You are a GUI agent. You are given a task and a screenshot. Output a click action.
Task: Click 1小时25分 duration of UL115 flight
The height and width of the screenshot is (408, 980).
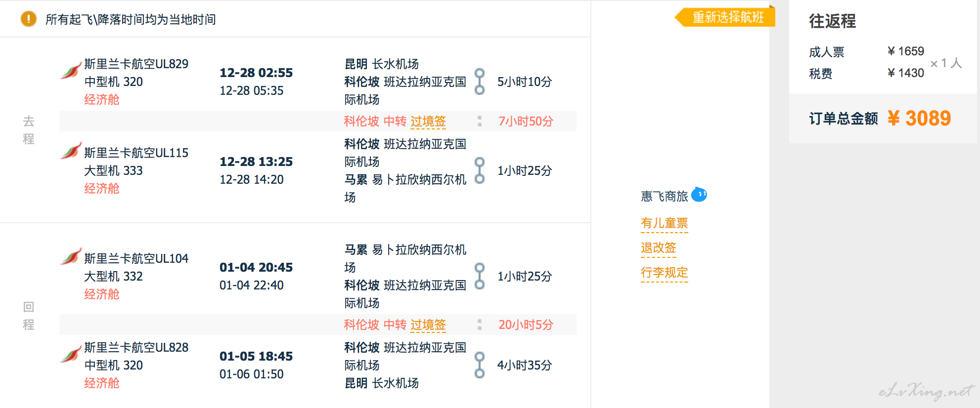pos(525,170)
